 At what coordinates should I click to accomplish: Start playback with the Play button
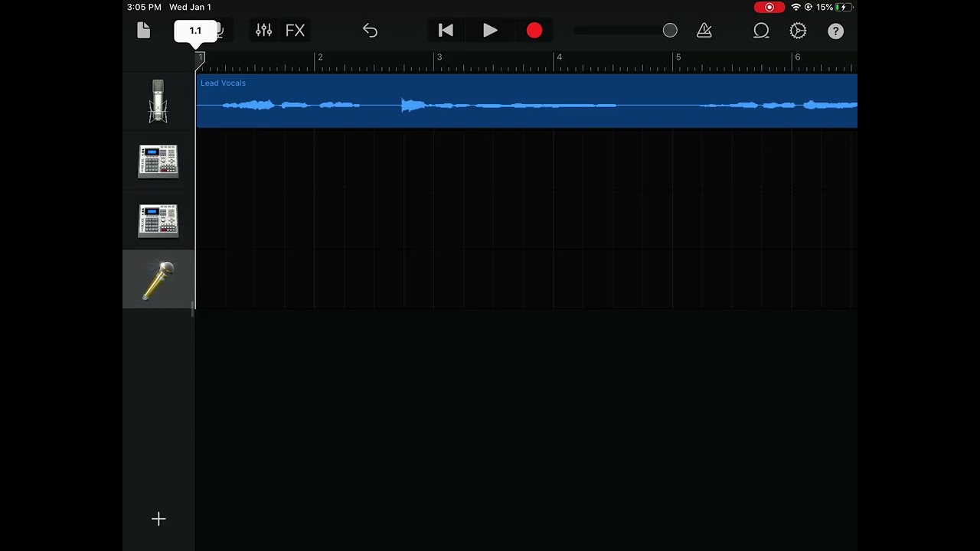pos(490,31)
